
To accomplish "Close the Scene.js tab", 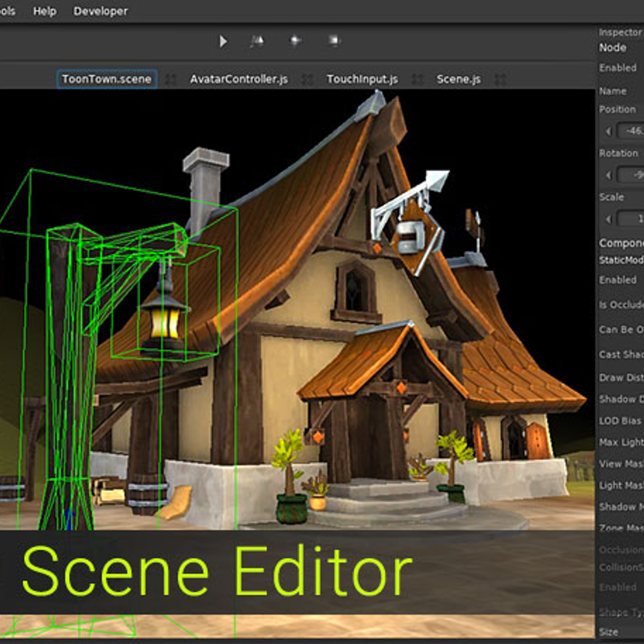I will [500, 80].
